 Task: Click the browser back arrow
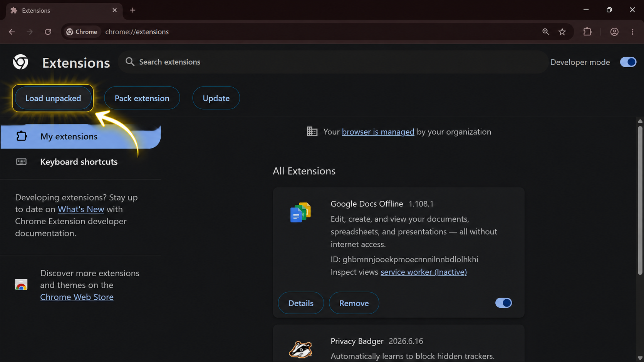(x=12, y=32)
